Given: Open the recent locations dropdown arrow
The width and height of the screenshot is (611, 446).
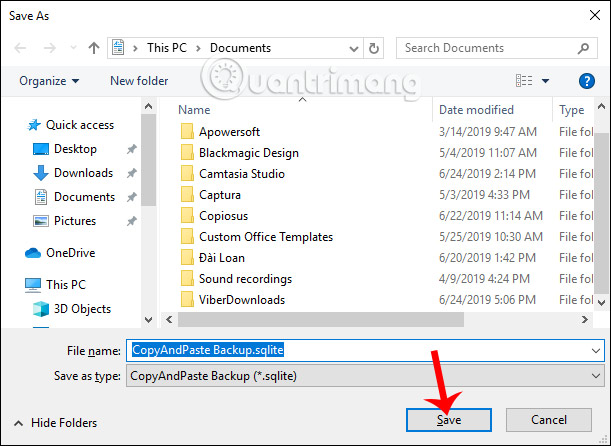Looking at the screenshot, I should (x=73, y=48).
